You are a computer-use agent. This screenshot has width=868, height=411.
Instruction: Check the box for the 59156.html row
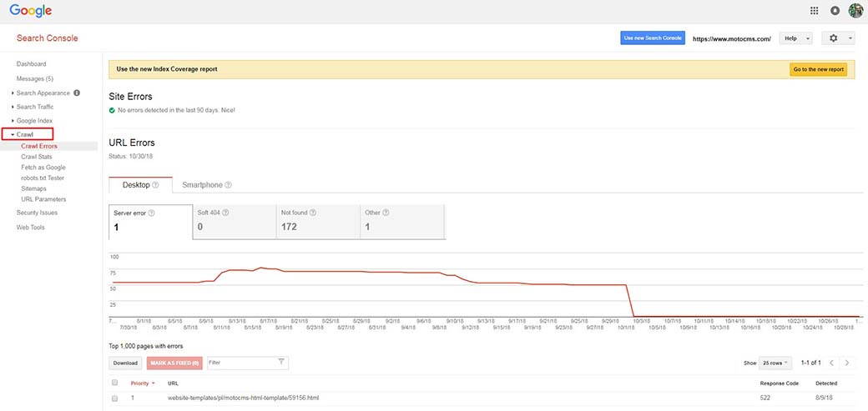115,398
